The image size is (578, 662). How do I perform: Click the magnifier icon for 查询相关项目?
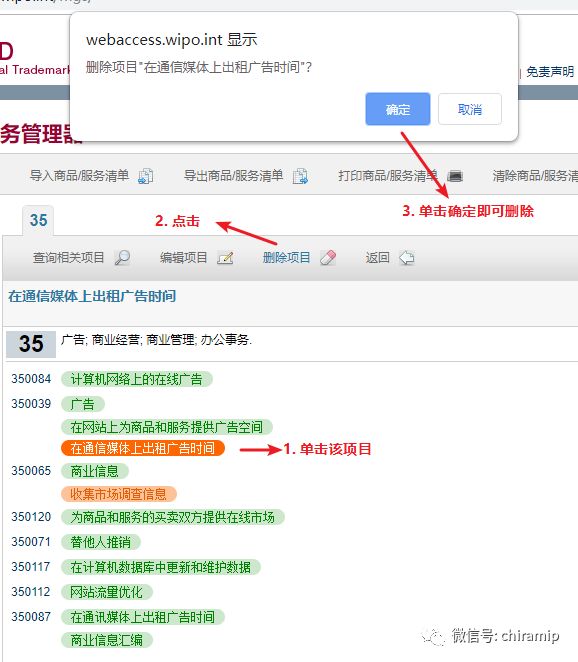pyautogui.click(x=122, y=258)
